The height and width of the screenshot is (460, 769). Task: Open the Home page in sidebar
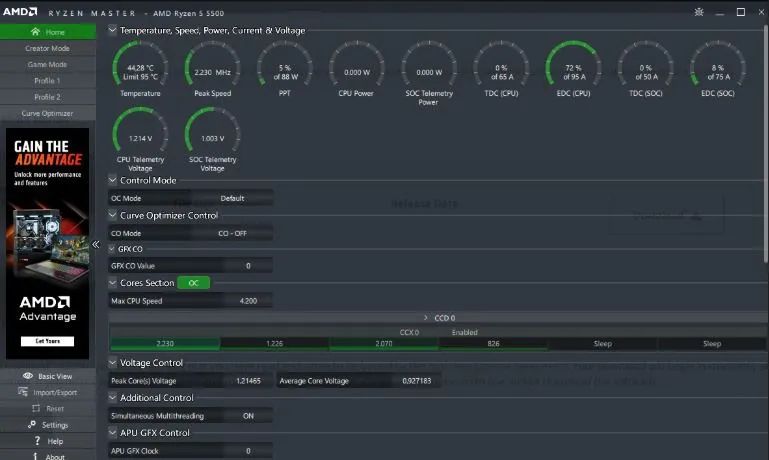pos(48,32)
